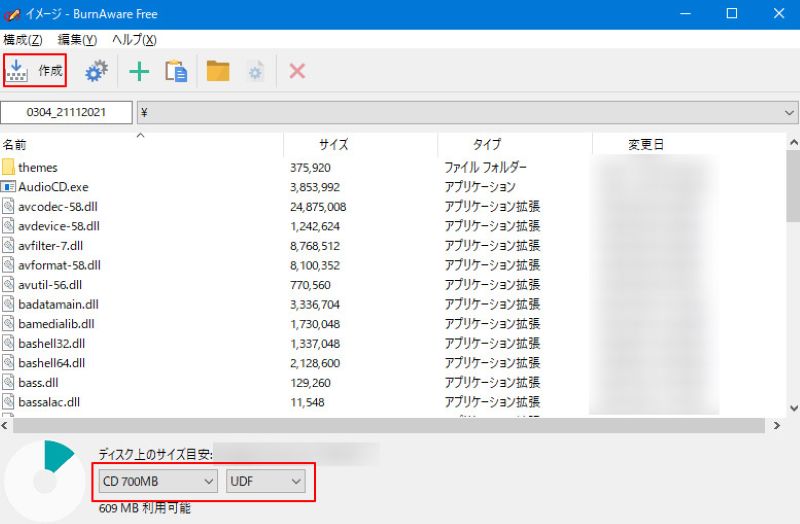The height and width of the screenshot is (524, 800).
Task: Close the BurnAware Free window
Action: click(779, 14)
